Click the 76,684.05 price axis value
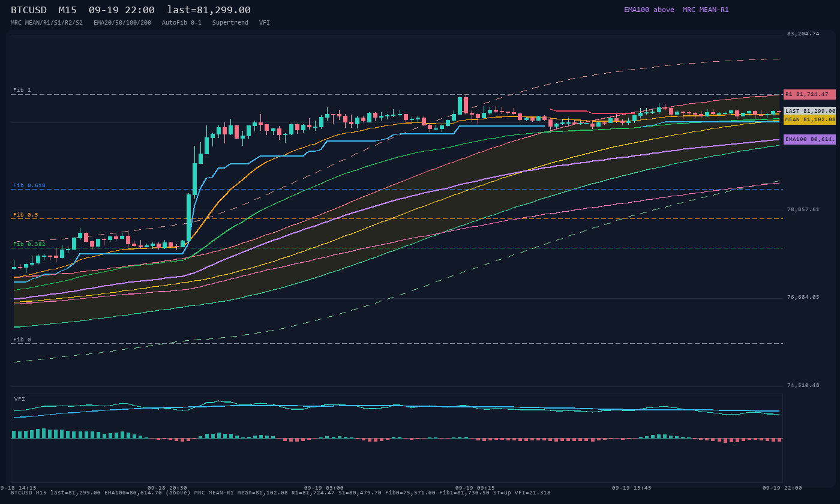840x504 pixels. 803,297
